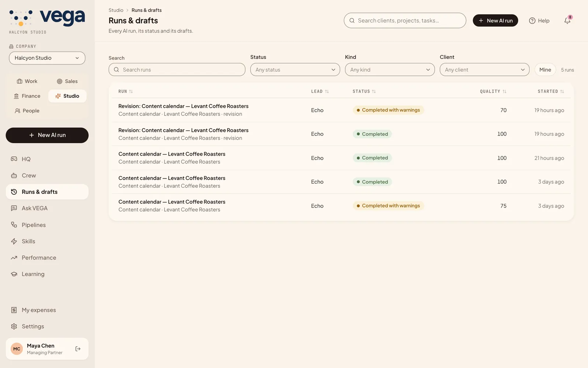The width and height of the screenshot is (588, 368).
Task: View the Performance page
Action: tap(47, 258)
